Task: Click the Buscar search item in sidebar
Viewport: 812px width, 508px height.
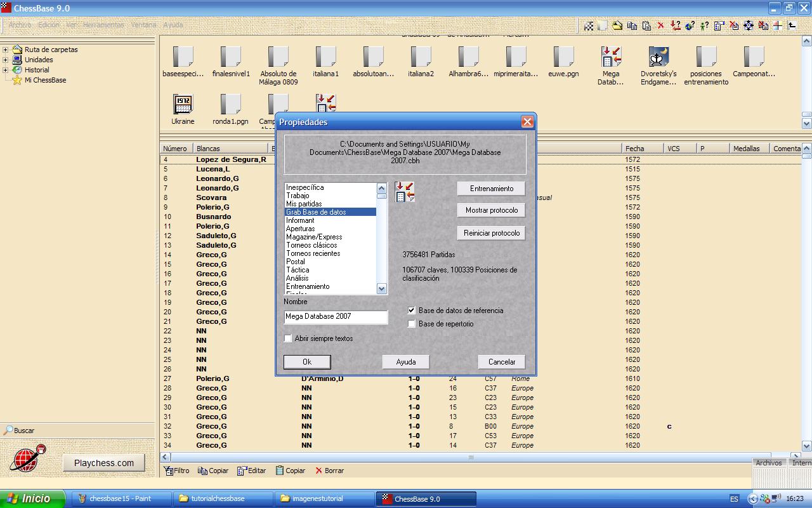Action: pos(19,431)
